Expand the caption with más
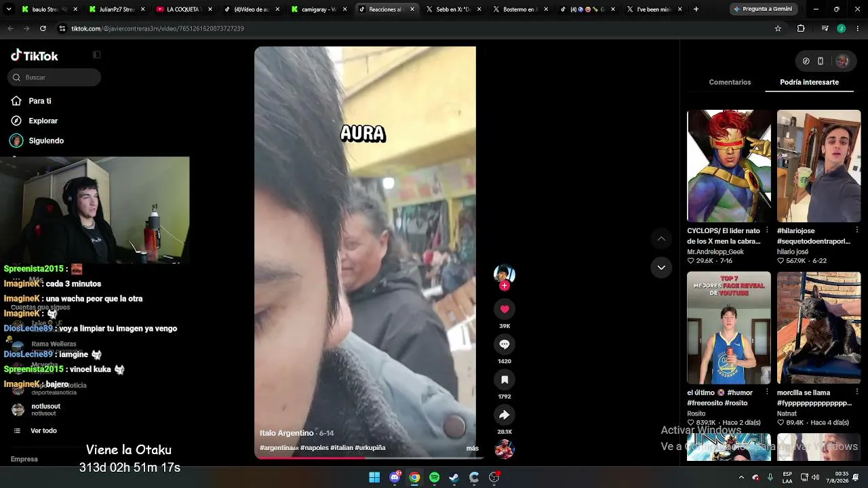 pyautogui.click(x=472, y=448)
